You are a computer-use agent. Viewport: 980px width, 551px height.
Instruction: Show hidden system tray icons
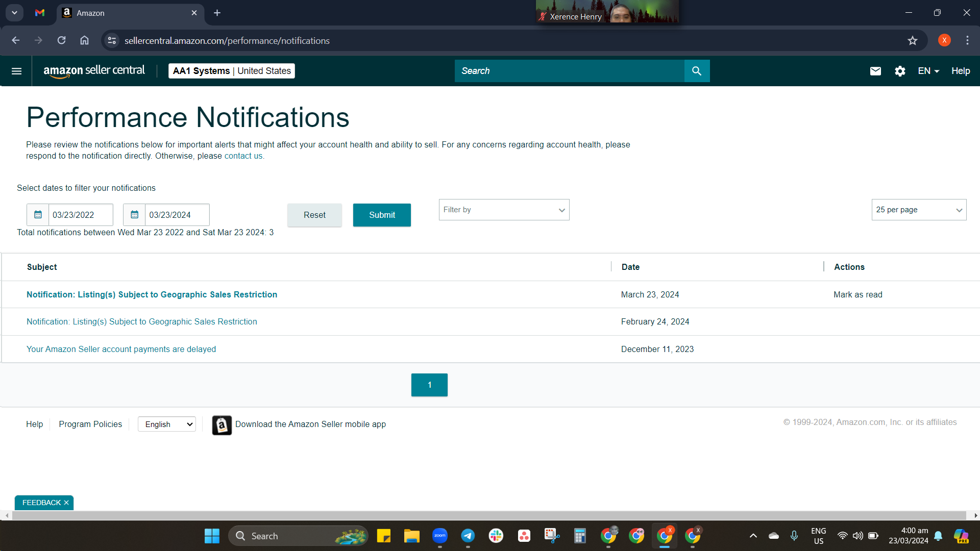point(753,536)
